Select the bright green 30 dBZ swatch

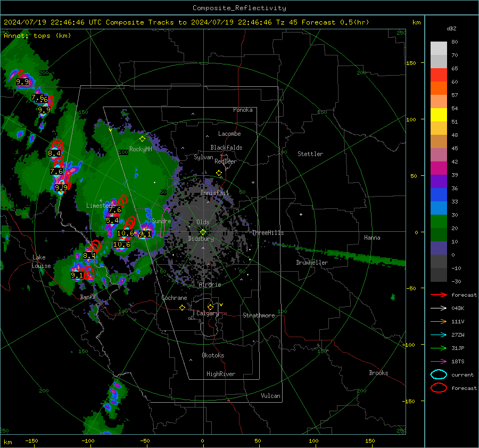(439, 222)
